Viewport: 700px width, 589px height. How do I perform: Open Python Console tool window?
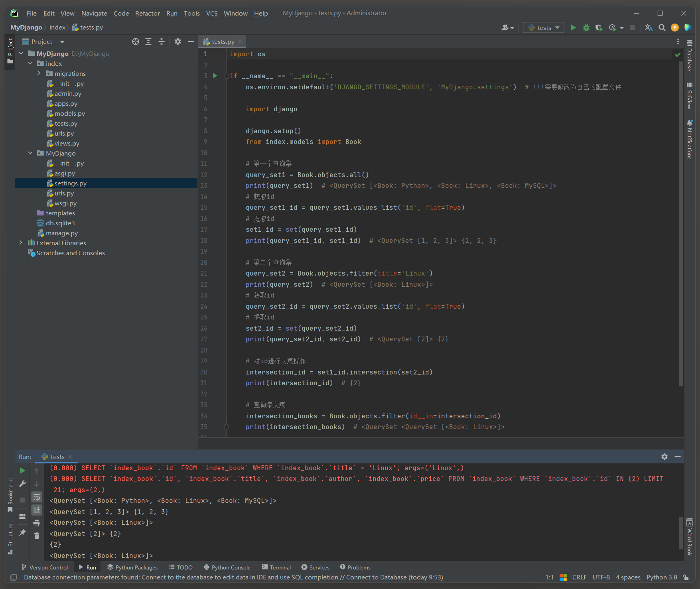(227, 567)
